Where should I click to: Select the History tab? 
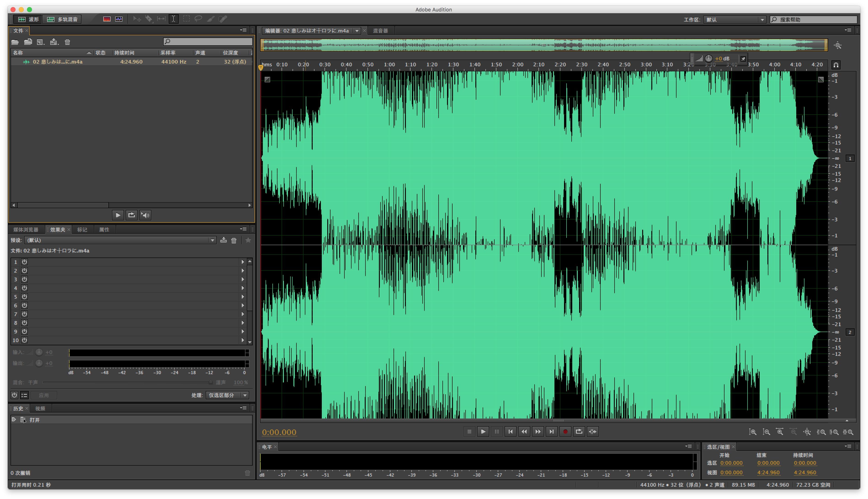[18, 408]
